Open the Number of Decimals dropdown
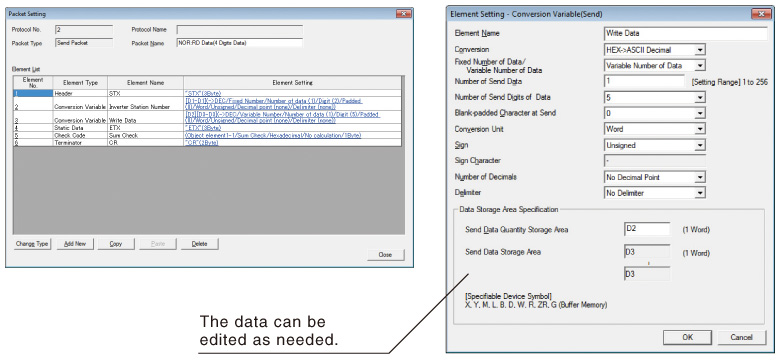Viewport: 780px width, 360px height. (655, 178)
